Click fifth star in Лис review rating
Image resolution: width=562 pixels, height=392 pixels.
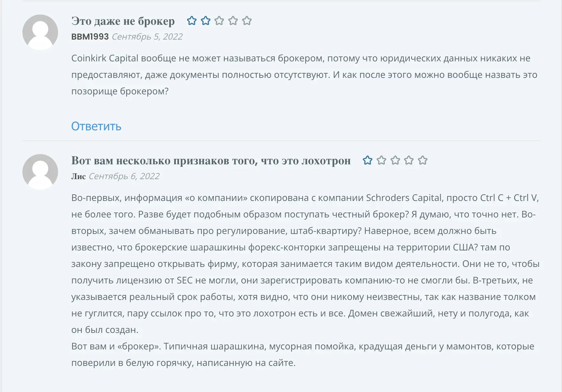click(423, 160)
